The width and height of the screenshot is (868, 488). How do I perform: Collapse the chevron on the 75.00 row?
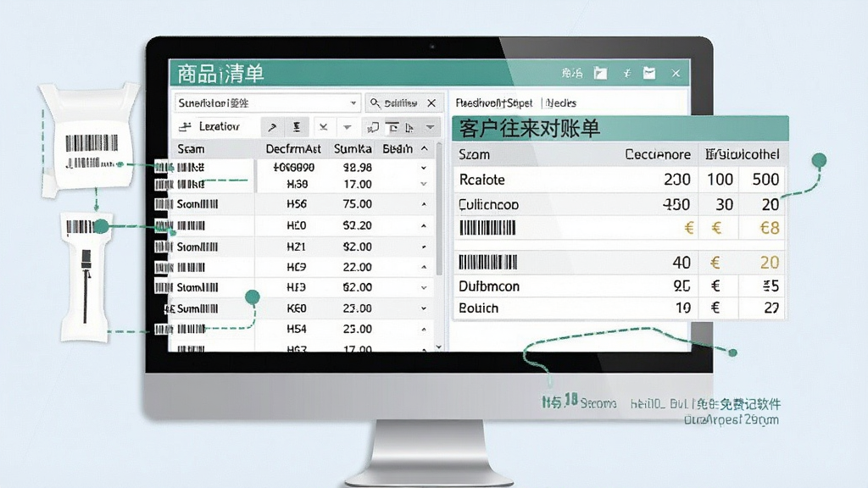pos(424,204)
